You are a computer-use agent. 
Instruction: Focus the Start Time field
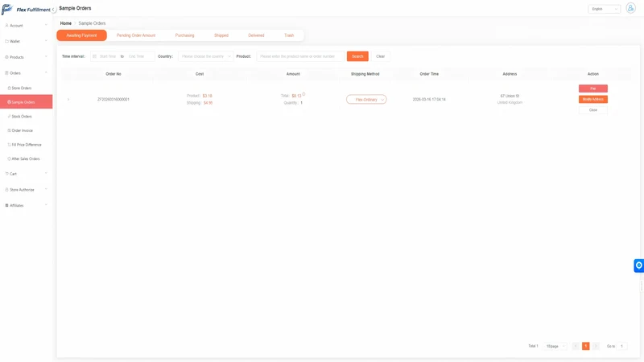click(108, 56)
